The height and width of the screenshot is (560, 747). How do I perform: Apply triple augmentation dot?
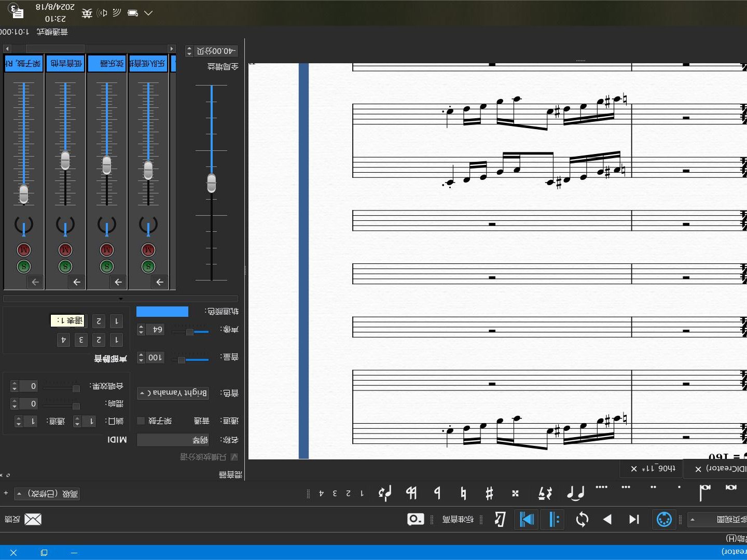click(x=626, y=487)
